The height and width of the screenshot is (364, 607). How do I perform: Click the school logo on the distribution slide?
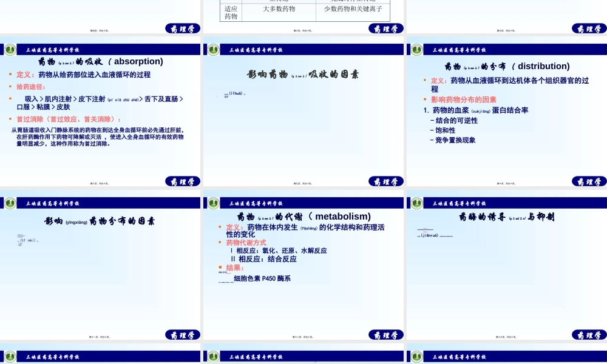coord(417,50)
